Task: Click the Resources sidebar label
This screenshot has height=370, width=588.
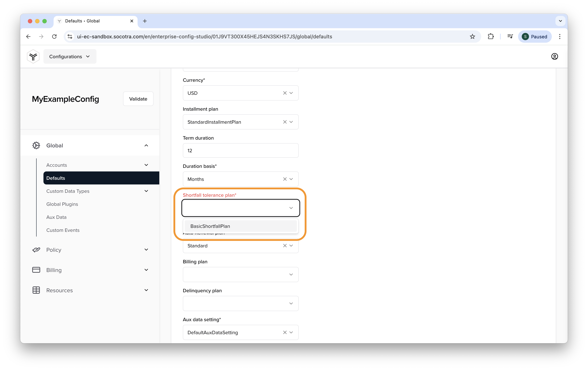Action: click(60, 290)
